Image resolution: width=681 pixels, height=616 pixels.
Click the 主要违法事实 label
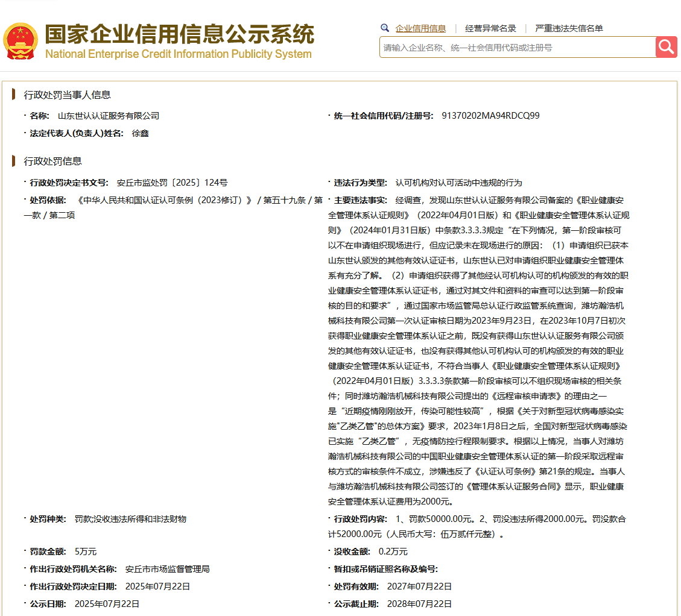pyautogui.click(x=360, y=200)
